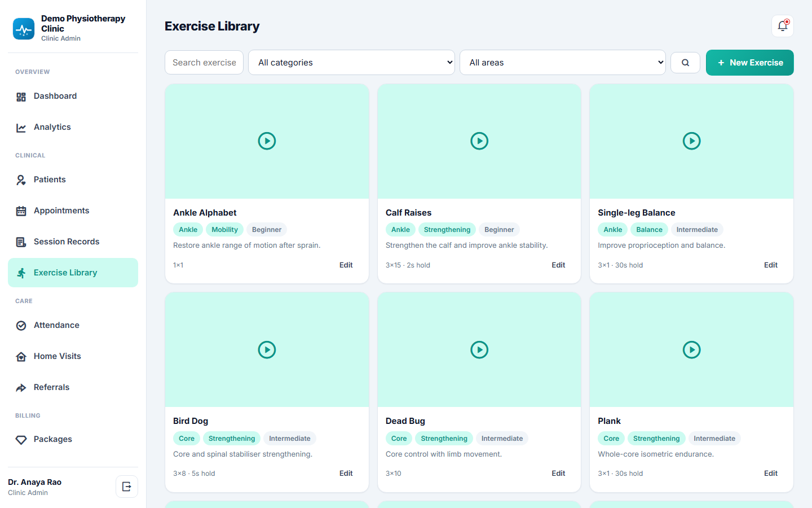Edit the Ankle Alphabet exercise
812x508 pixels.
(346, 265)
